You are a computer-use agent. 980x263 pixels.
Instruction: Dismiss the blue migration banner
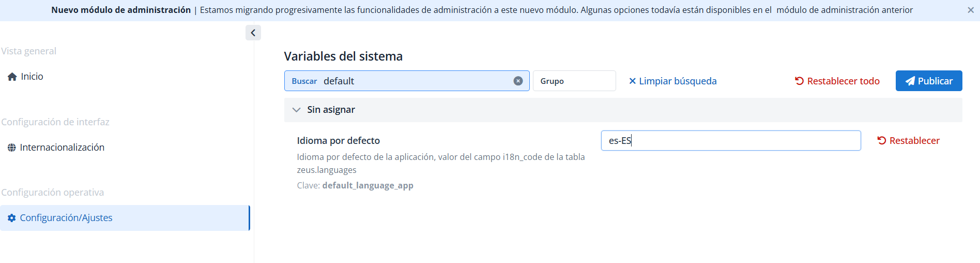coord(971,10)
